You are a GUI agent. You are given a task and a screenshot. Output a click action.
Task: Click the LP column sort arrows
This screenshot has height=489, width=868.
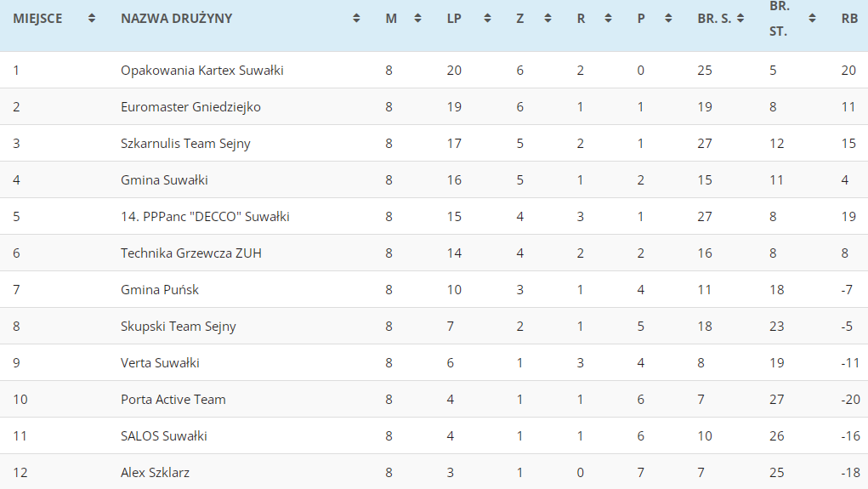click(x=487, y=19)
